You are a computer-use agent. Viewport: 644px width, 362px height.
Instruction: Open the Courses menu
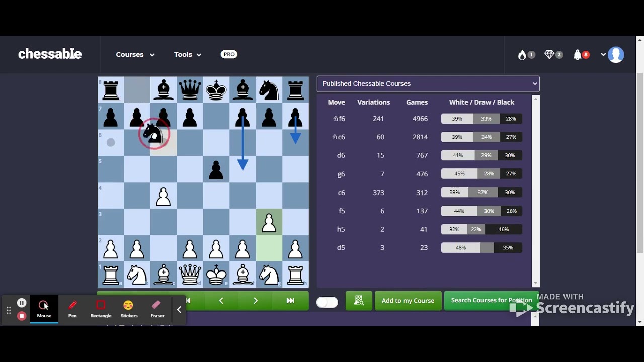click(135, 54)
